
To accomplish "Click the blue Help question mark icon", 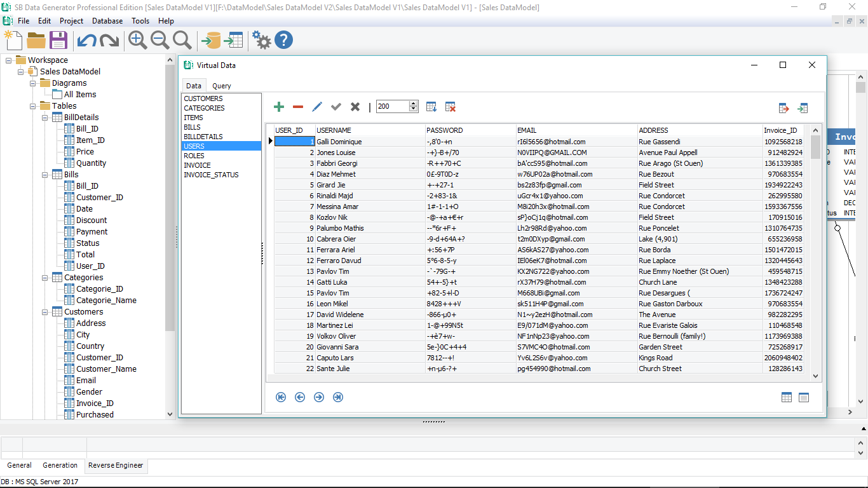I will (283, 40).
